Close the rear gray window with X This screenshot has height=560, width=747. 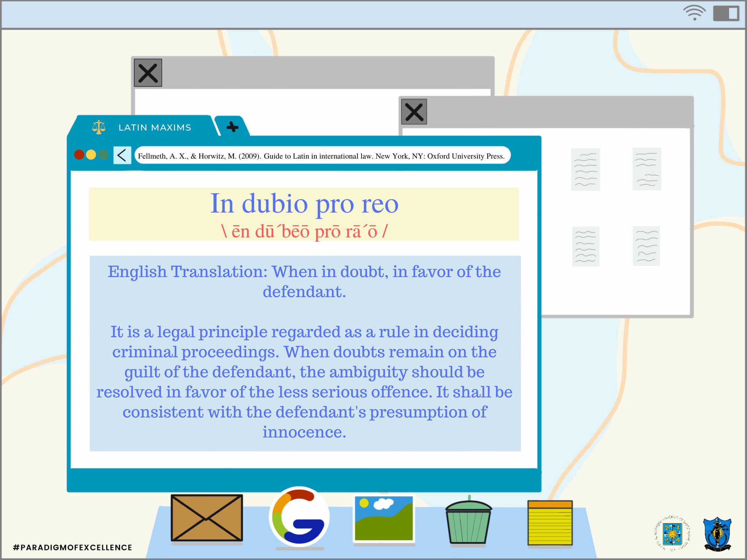coord(148,73)
